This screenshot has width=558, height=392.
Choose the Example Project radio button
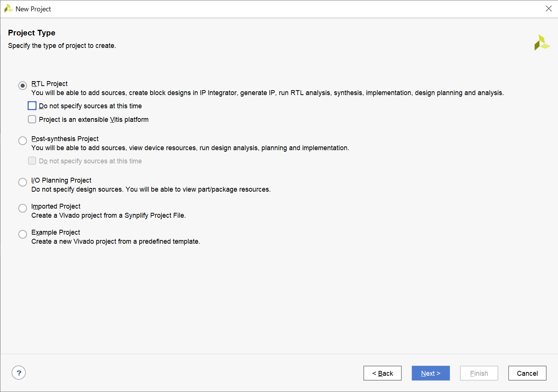pos(23,234)
